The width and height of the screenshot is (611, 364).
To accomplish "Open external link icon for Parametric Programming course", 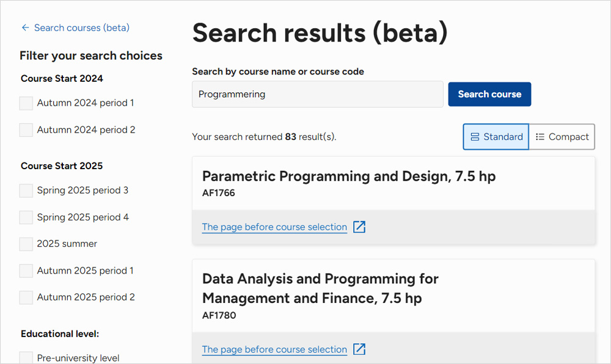I will (360, 227).
